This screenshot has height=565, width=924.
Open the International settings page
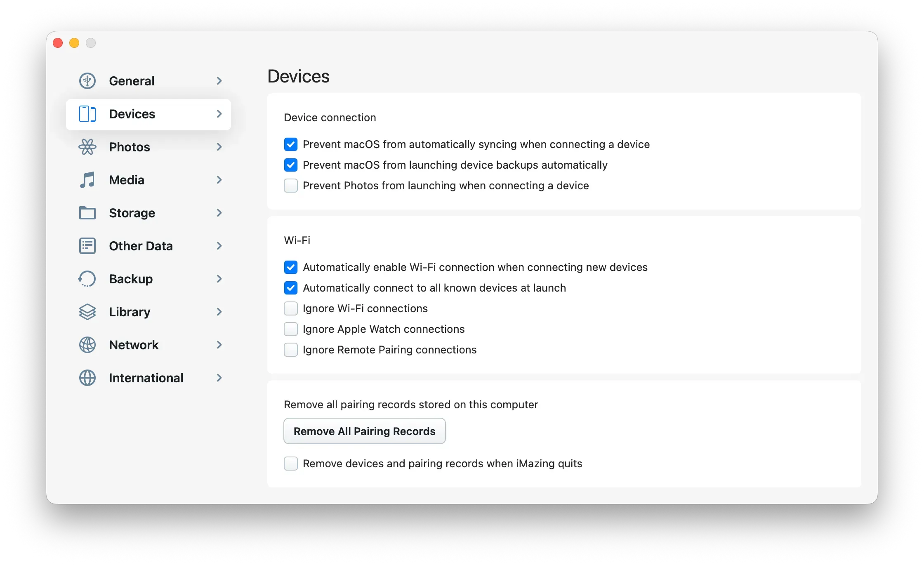[x=146, y=378]
